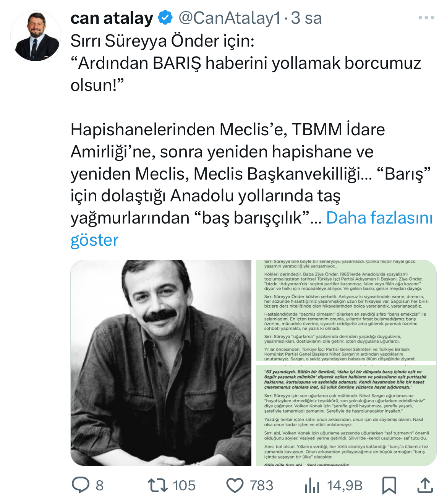
Task: Click the blue verified badge
Action: 165,18
